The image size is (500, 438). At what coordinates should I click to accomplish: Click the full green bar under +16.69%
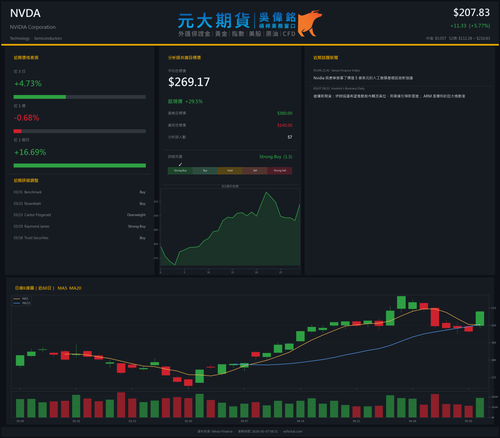[80, 166]
